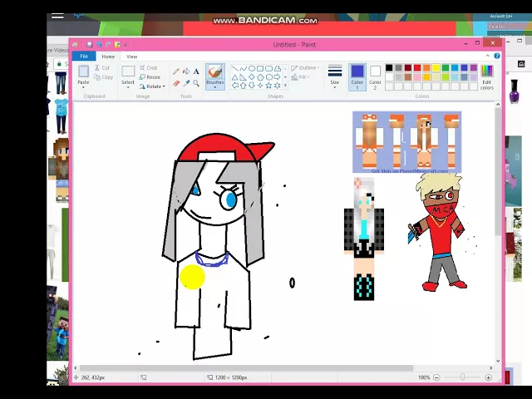
Task: Pick the pink color swatch
Action: 417,77
